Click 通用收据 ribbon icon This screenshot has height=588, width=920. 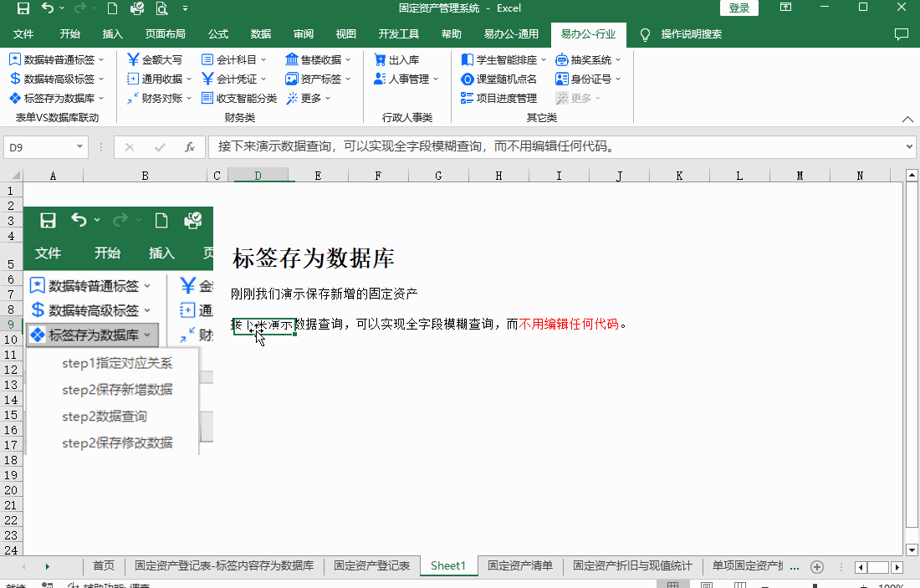[133, 79]
